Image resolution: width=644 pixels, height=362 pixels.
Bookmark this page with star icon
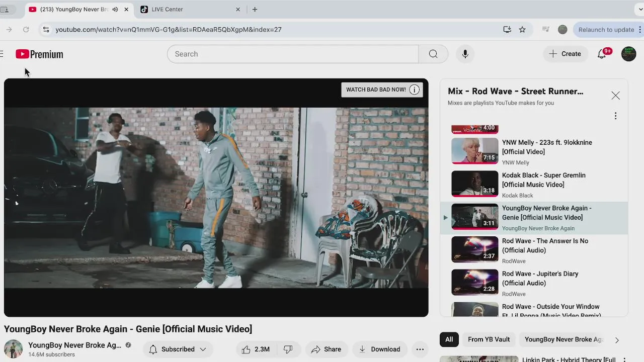(x=522, y=30)
